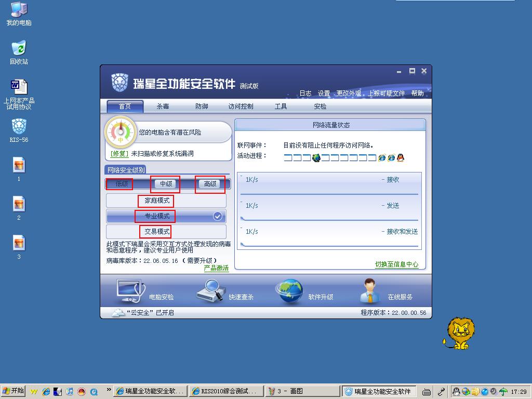Click the yellow lion desktop mascot

point(459,334)
